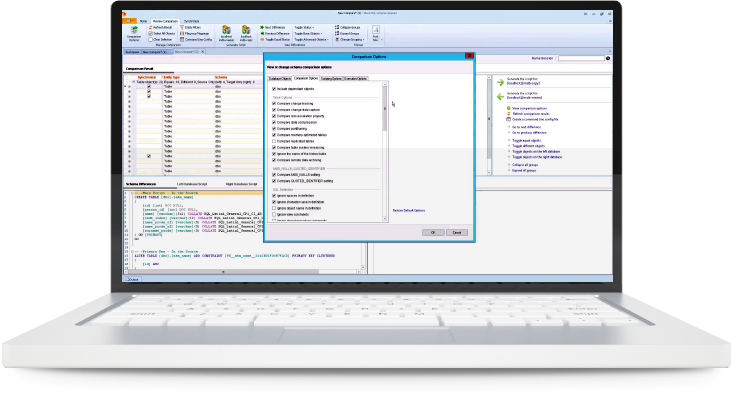Click Toggle equal objects link

pyautogui.click(x=526, y=140)
